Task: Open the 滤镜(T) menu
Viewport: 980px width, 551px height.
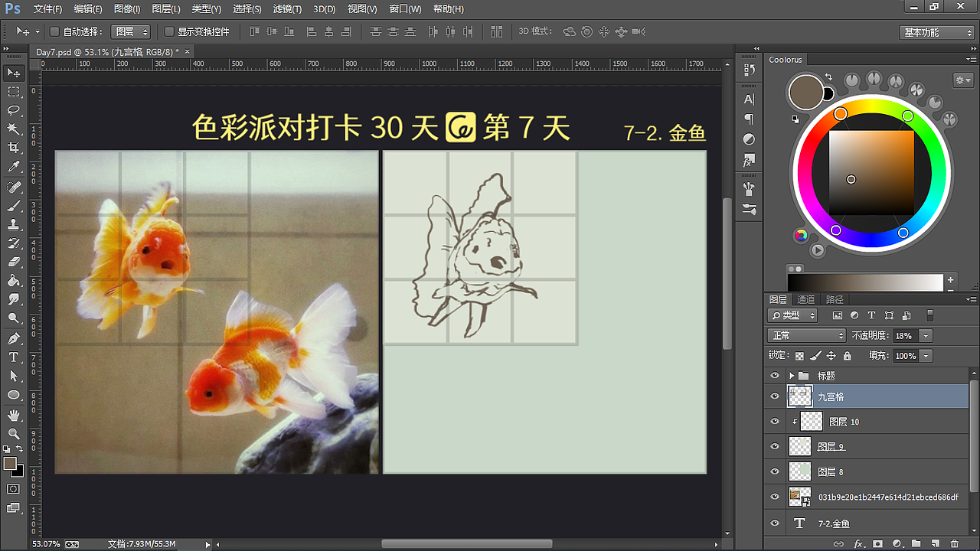Action: click(x=287, y=9)
